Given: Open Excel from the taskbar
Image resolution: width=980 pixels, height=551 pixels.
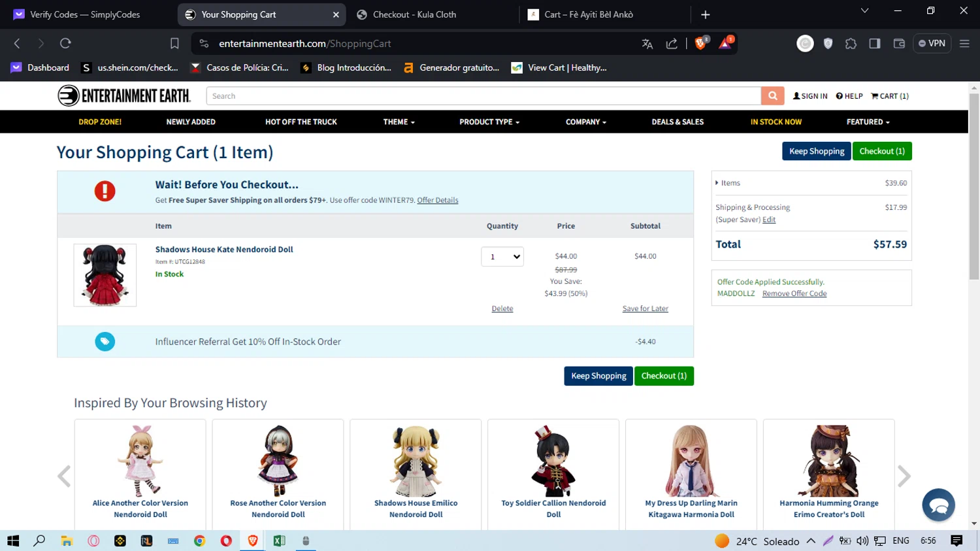Looking at the screenshot, I should coord(279,541).
